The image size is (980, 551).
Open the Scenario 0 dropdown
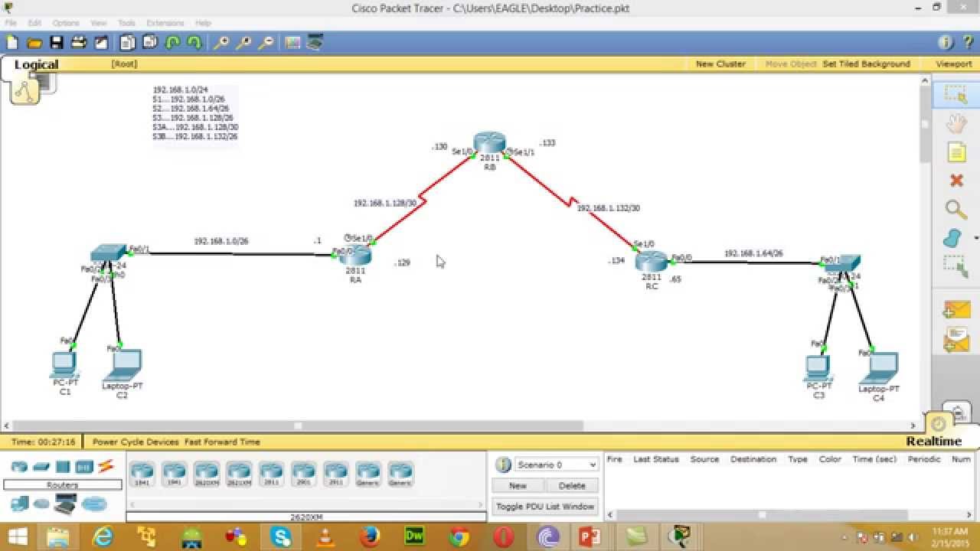[556, 465]
